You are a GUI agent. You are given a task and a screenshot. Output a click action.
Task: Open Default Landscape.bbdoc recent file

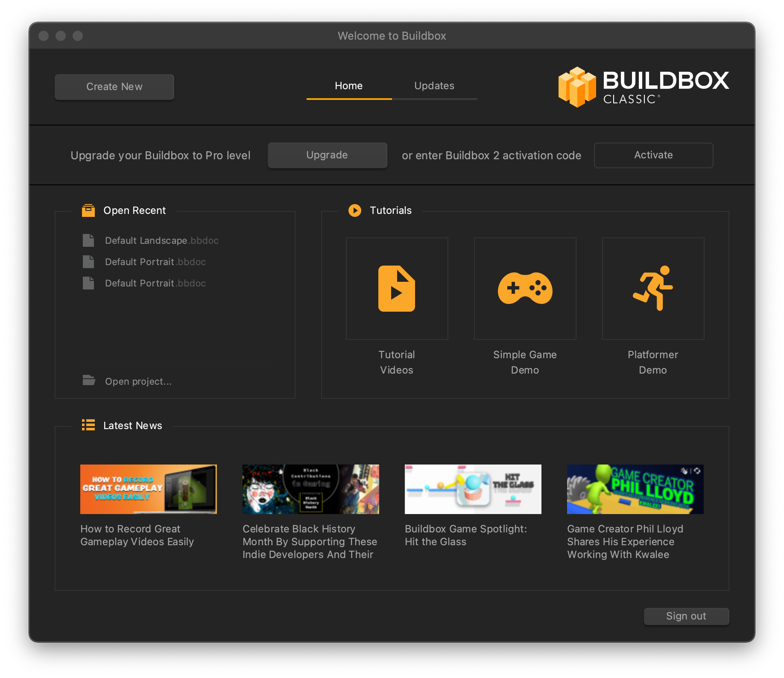[161, 241]
